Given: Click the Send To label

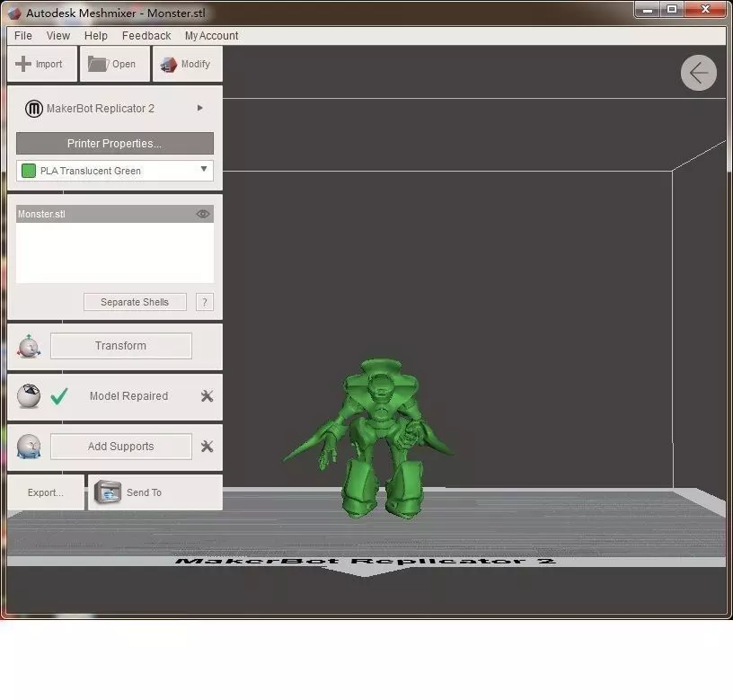Looking at the screenshot, I should pos(144,492).
